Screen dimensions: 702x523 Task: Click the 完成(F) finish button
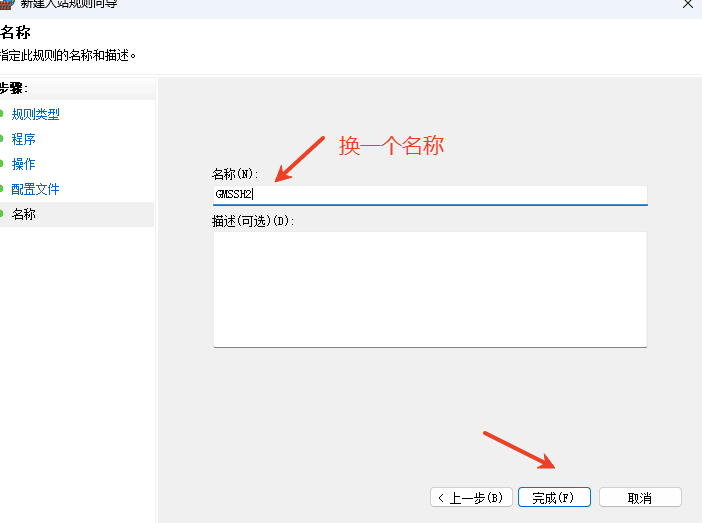pyautogui.click(x=554, y=497)
